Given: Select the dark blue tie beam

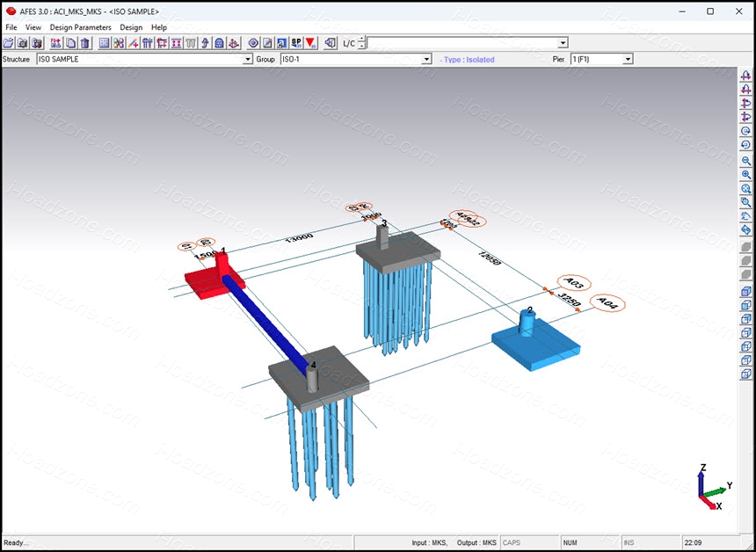Looking at the screenshot, I should point(265,323).
